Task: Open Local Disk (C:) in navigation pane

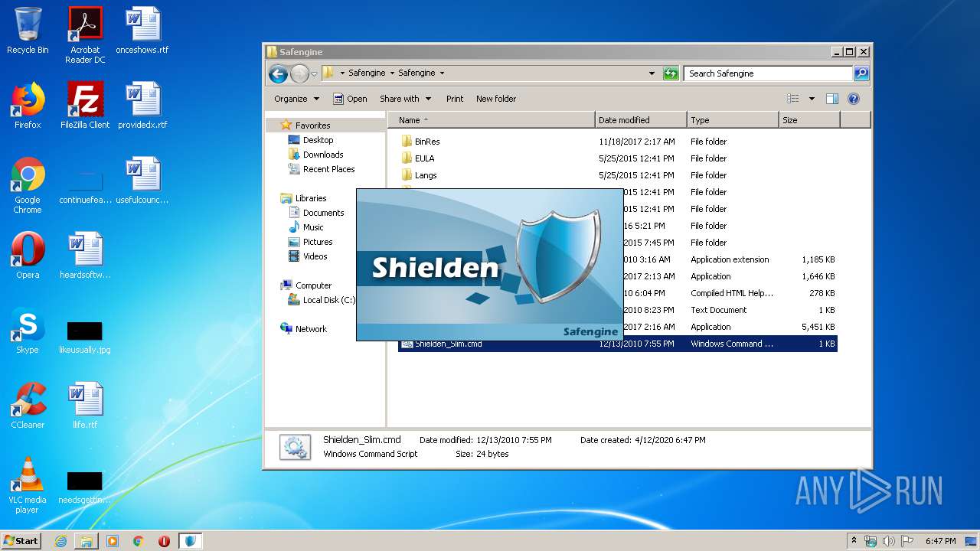Action: [x=328, y=300]
